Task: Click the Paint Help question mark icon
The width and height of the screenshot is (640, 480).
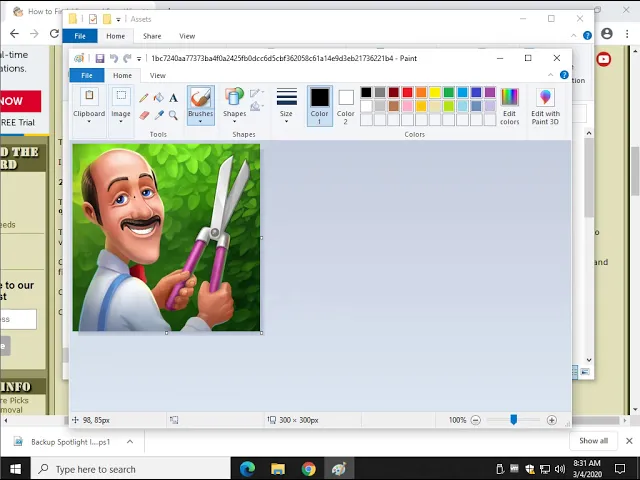Action: click(x=564, y=75)
